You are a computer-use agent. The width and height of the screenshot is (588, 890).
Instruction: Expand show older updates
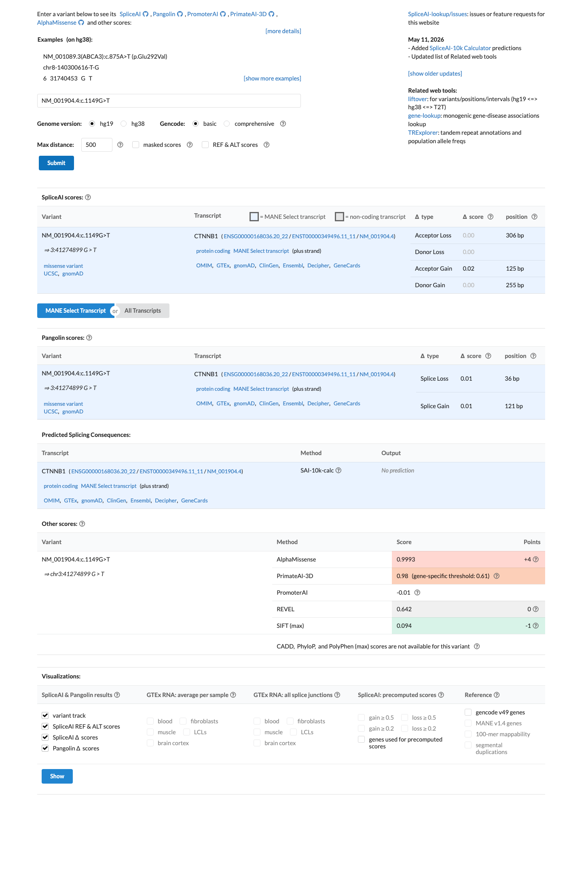(435, 74)
